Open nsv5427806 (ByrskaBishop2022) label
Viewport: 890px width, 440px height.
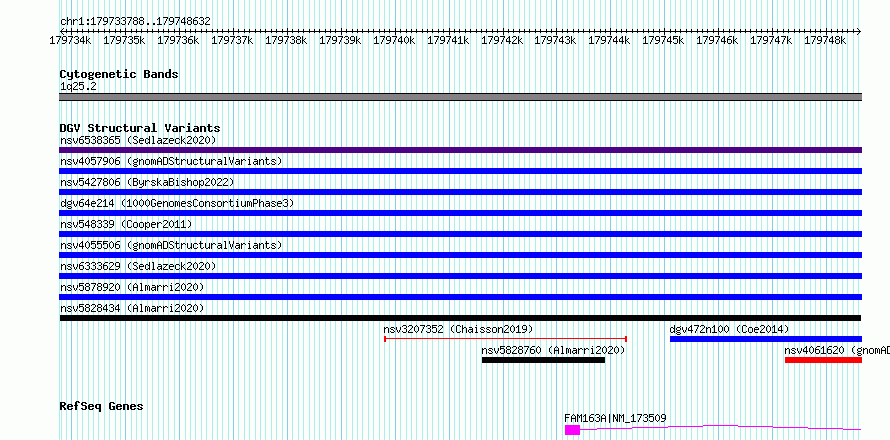(x=147, y=182)
